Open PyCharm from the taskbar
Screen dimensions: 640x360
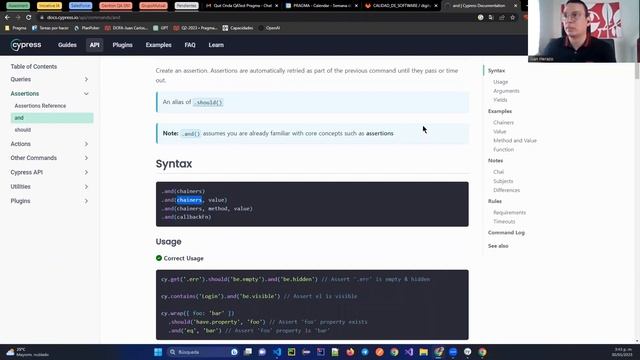291,352
